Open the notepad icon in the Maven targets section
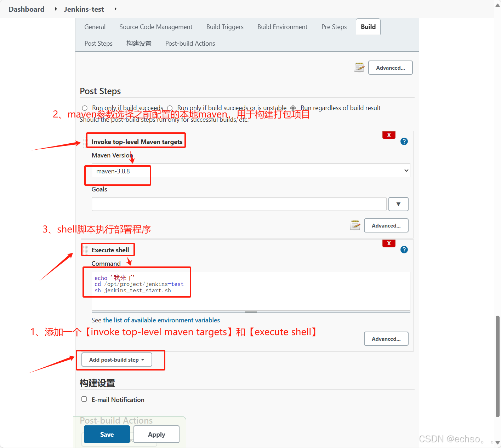 [x=355, y=225]
